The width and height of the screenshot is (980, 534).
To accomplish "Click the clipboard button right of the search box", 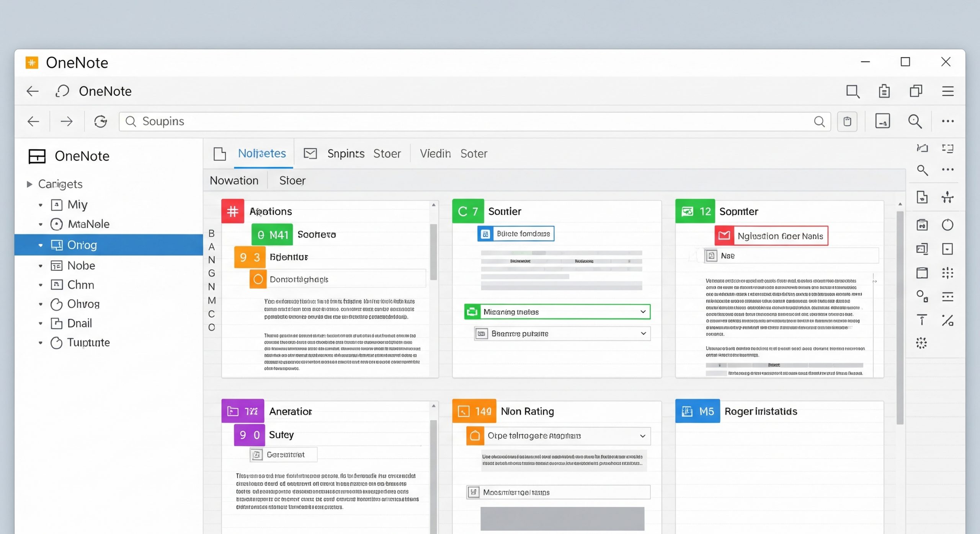I will point(847,121).
